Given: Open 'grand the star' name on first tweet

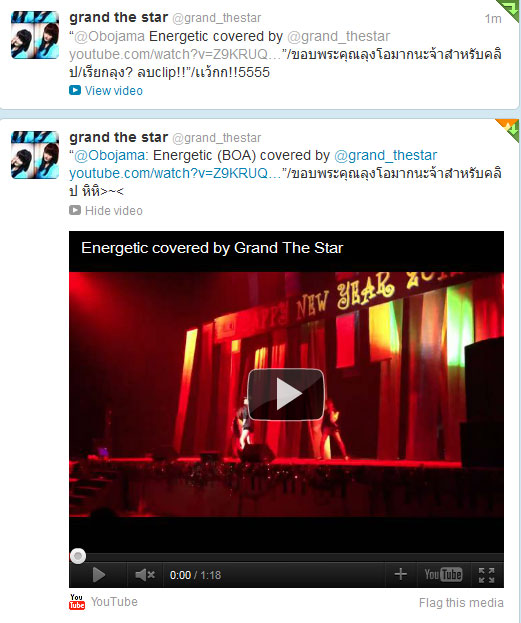Looking at the screenshot, I should click(x=118, y=17).
